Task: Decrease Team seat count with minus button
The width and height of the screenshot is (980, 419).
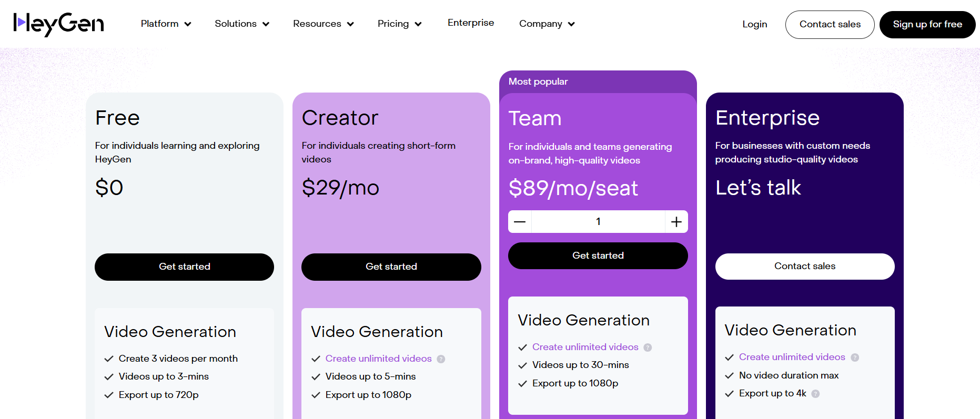Action: tap(520, 222)
